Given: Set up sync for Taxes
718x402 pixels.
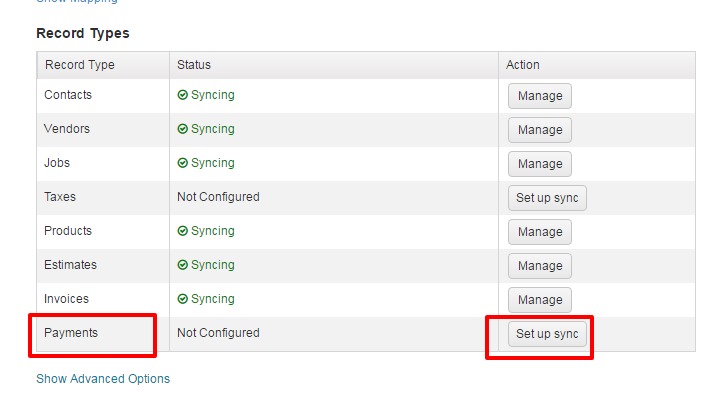Looking at the screenshot, I should tap(547, 198).
